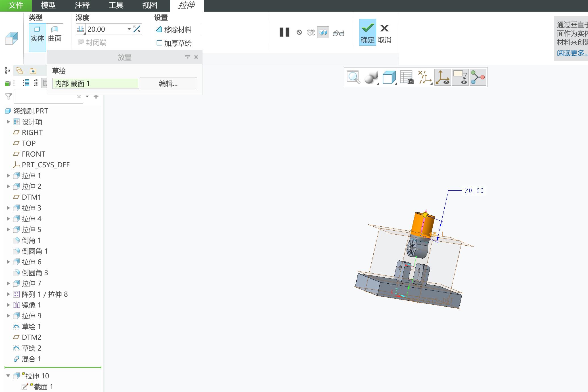The width and height of the screenshot is (588, 392).
Task: Click the extrude feature icon at ribbon left
Action: coord(12,38)
